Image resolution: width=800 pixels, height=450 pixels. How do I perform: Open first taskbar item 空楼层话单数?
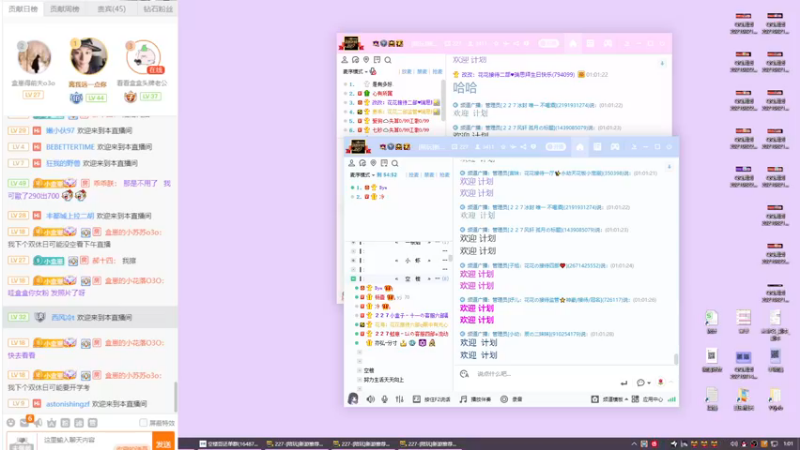click(x=229, y=444)
